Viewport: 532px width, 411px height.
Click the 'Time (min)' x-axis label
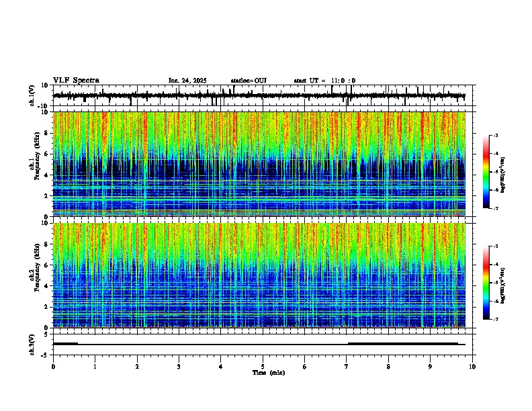(269, 373)
